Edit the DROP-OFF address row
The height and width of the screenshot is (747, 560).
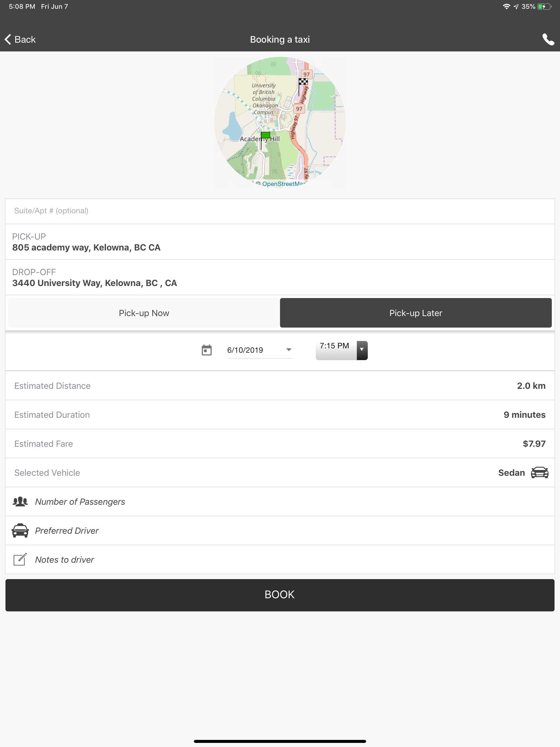tap(280, 277)
